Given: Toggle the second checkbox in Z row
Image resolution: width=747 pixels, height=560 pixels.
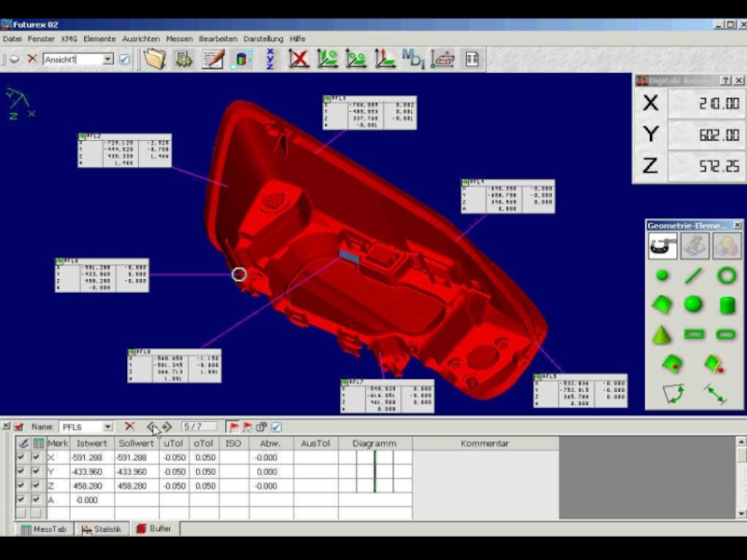Looking at the screenshot, I should pos(37,485).
